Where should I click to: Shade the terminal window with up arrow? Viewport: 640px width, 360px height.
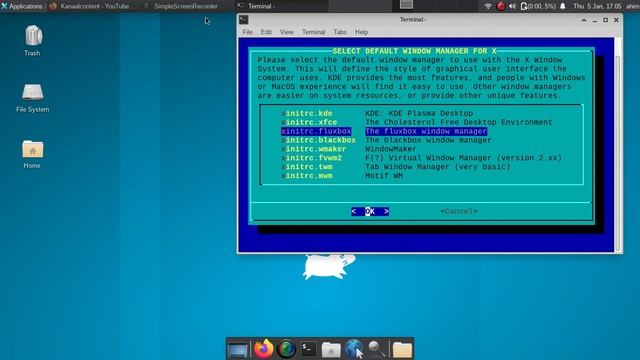[x=584, y=20]
